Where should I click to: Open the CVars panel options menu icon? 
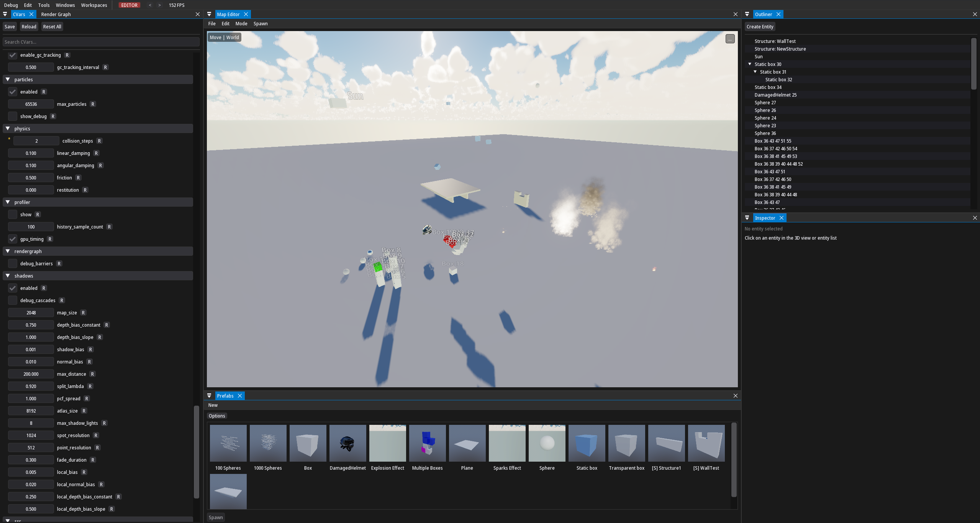point(5,14)
